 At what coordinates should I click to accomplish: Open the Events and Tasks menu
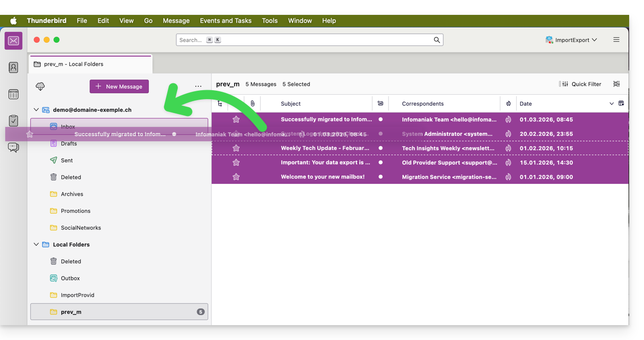225,21
